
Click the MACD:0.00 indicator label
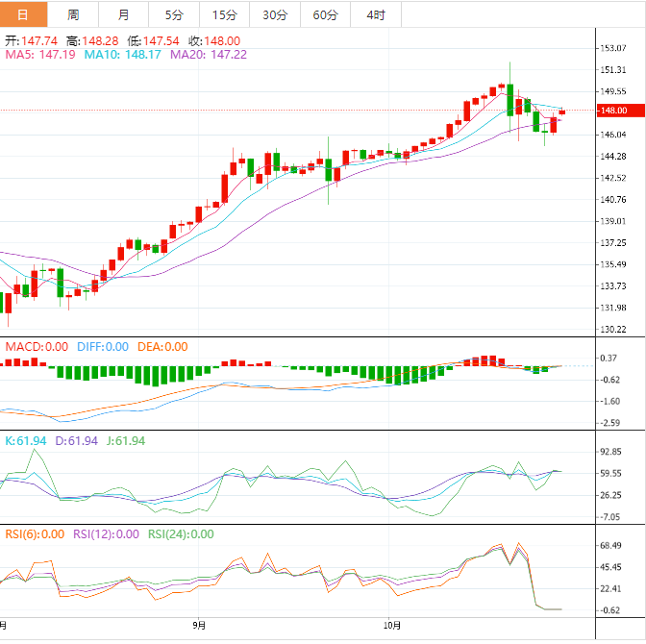pyautogui.click(x=37, y=347)
